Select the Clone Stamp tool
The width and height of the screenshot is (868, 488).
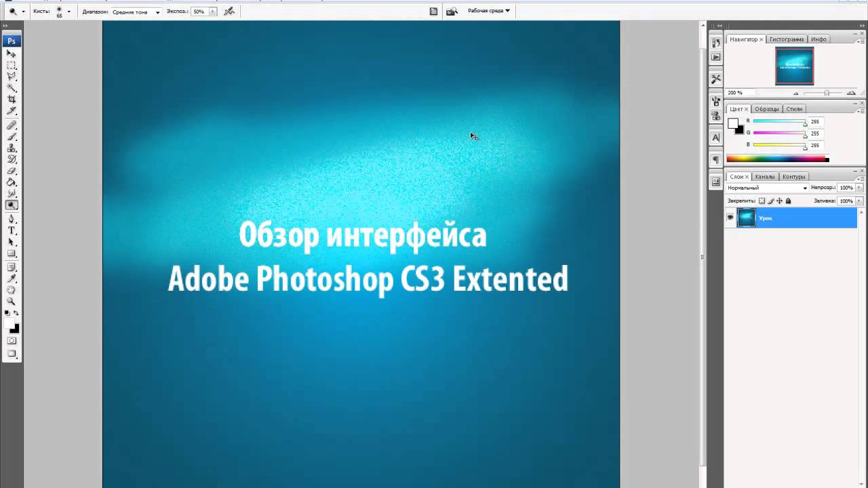point(12,148)
